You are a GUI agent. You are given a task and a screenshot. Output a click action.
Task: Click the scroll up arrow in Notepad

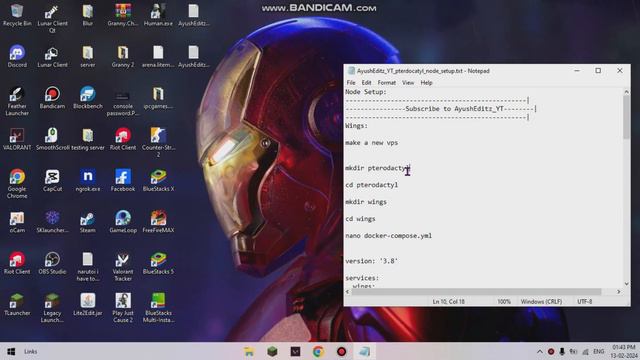(626, 92)
